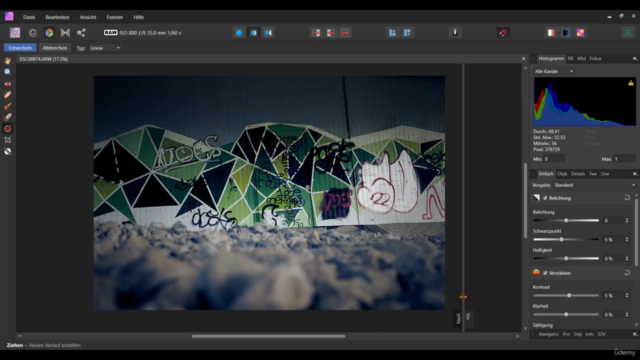Switch to the Photo Persona icon
This screenshot has height=360, width=640.
click(15, 33)
